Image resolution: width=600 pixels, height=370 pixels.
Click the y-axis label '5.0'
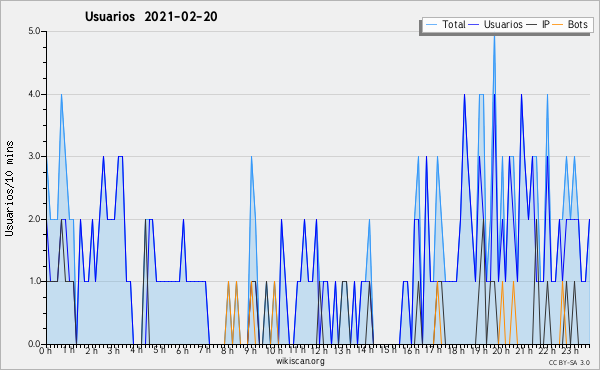[34, 31]
